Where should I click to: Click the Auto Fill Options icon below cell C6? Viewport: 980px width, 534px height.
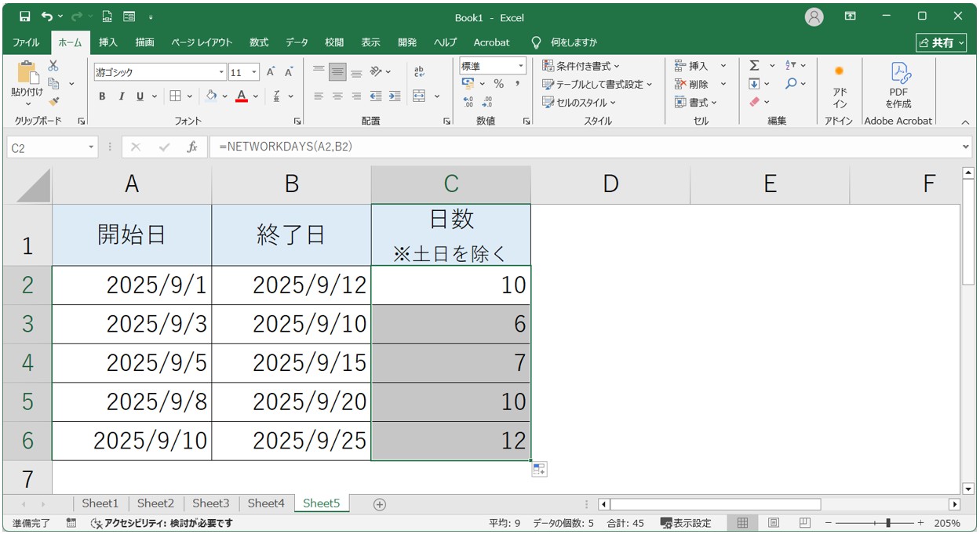pyautogui.click(x=539, y=469)
